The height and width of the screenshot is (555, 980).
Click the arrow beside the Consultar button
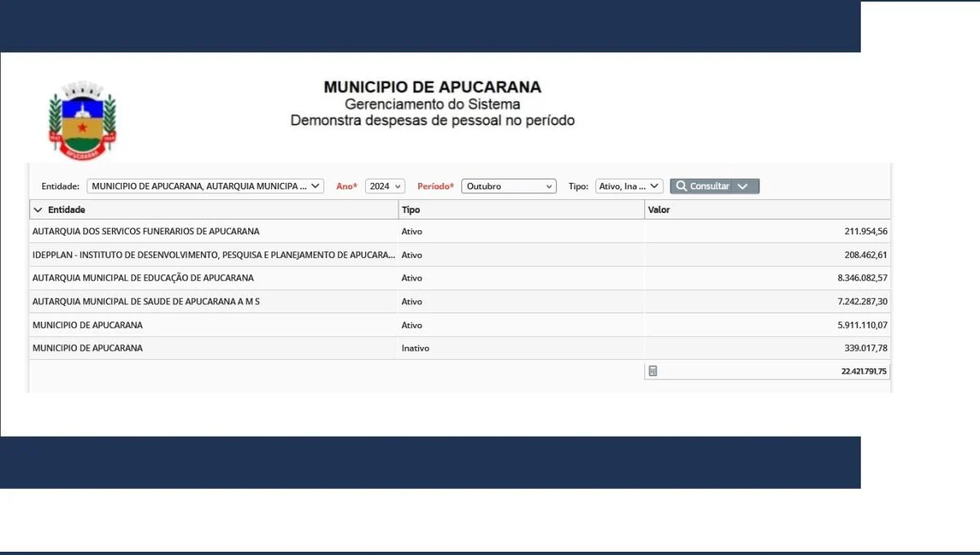(x=742, y=186)
